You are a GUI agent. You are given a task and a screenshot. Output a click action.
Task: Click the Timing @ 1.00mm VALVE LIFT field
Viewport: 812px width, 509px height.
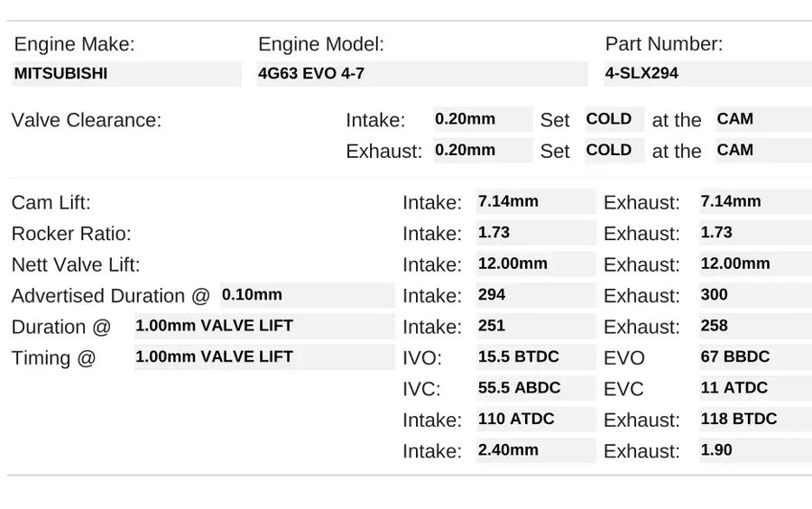tap(263, 357)
